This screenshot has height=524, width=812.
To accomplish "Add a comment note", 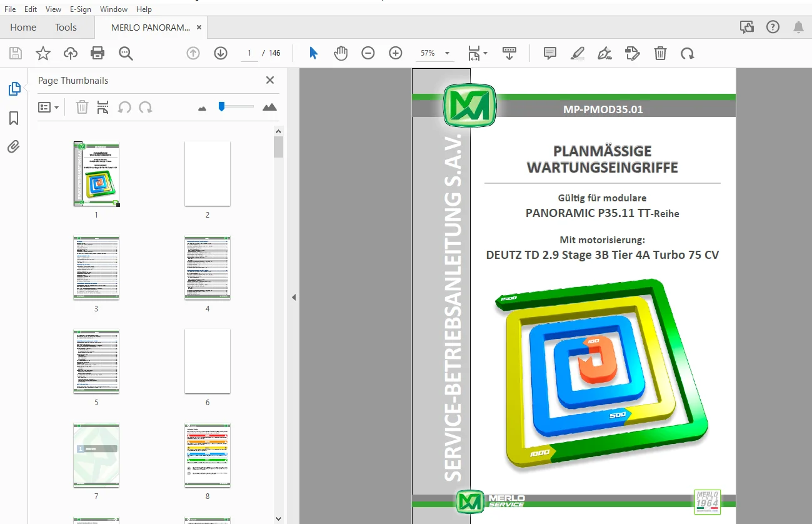I will [550, 53].
